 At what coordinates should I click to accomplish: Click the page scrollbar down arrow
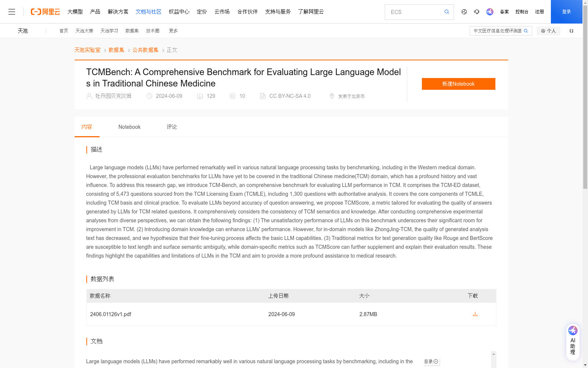[585, 365]
